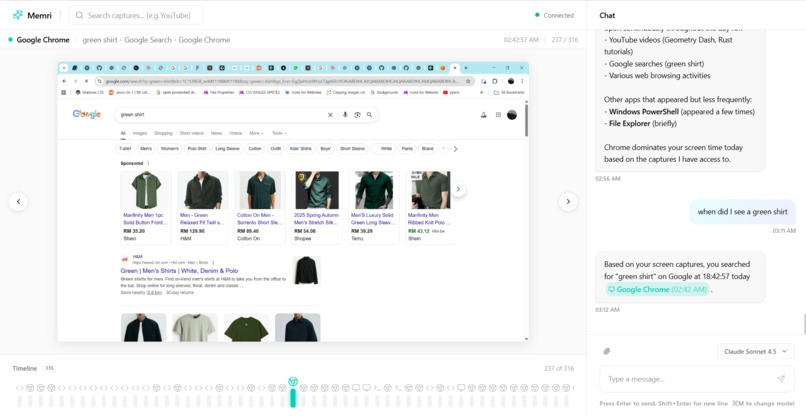Click the microphone voice search icon
This screenshot has width=806, height=416.
point(345,115)
